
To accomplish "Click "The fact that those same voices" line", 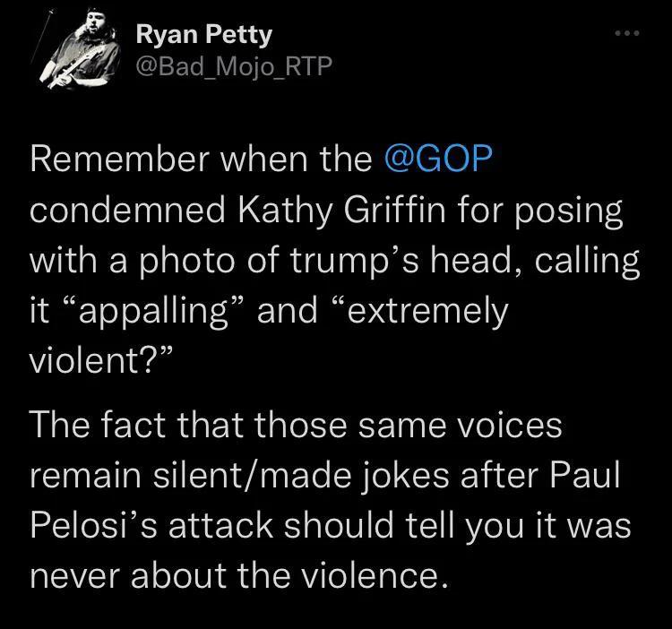I will coord(297,425).
